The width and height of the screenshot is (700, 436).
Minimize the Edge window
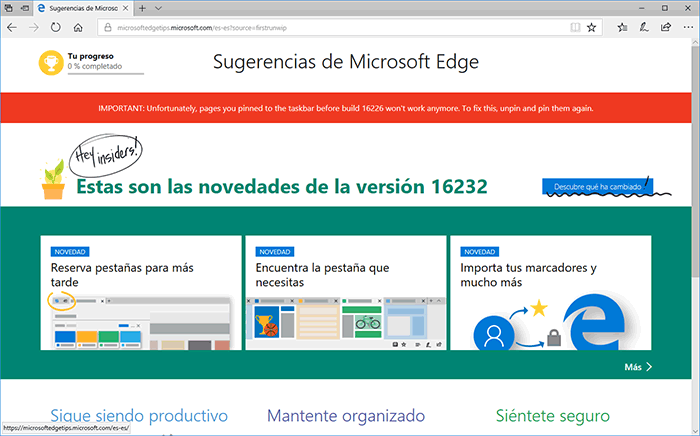pos(642,8)
